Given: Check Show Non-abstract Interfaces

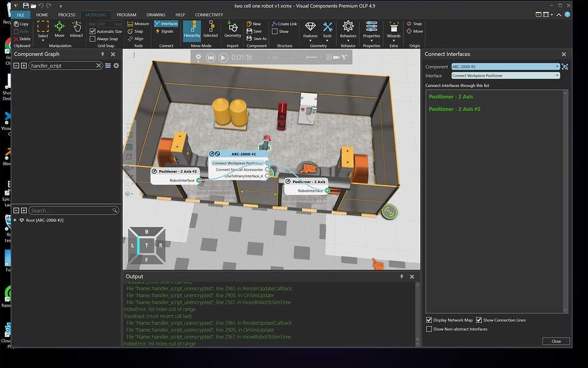Looking at the screenshot, I should tap(428, 328).
